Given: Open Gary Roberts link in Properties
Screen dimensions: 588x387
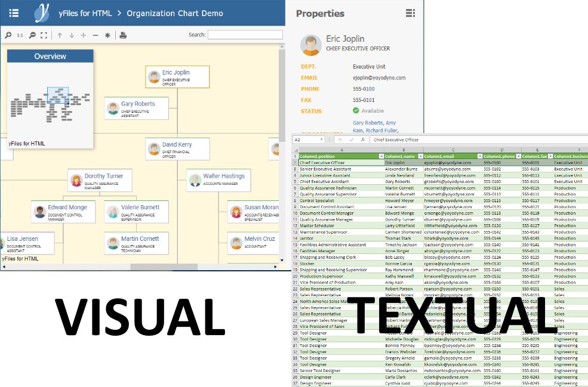Looking at the screenshot, I should (x=368, y=123).
